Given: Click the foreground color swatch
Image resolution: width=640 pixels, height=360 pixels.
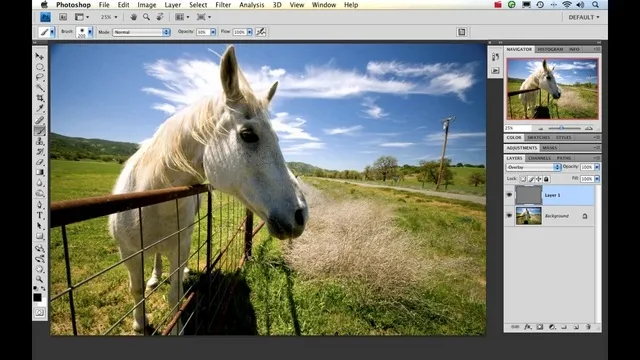Looking at the screenshot, I should click(37, 298).
